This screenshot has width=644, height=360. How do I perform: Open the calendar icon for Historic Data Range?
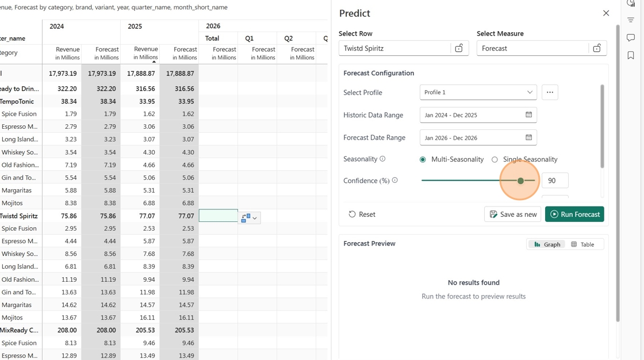coord(528,114)
